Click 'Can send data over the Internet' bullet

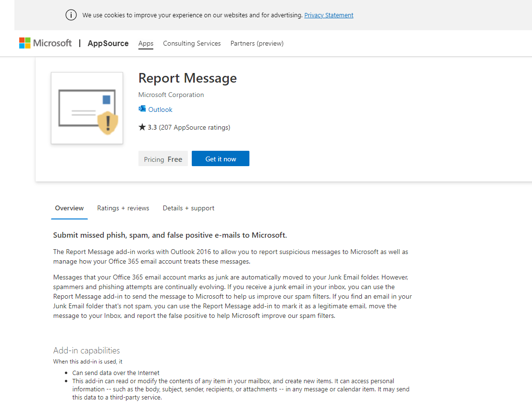[116, 373]
